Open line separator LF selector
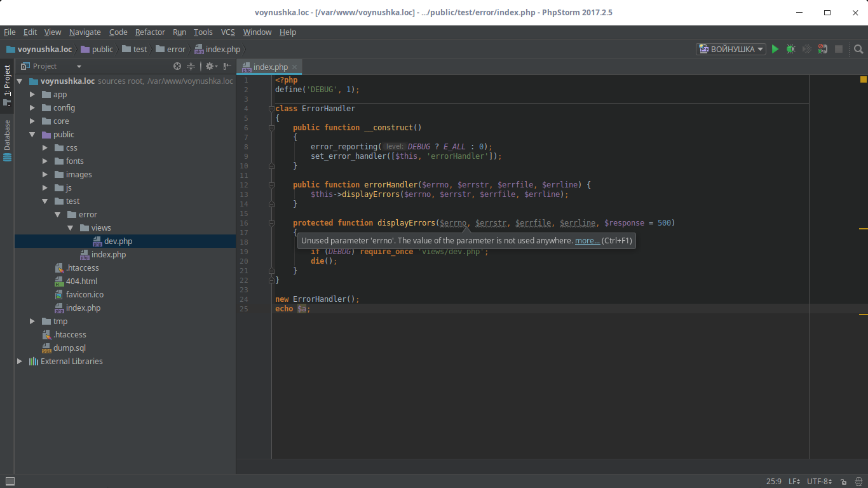This screenshot has width=868, height=488. tap(794, 482)
